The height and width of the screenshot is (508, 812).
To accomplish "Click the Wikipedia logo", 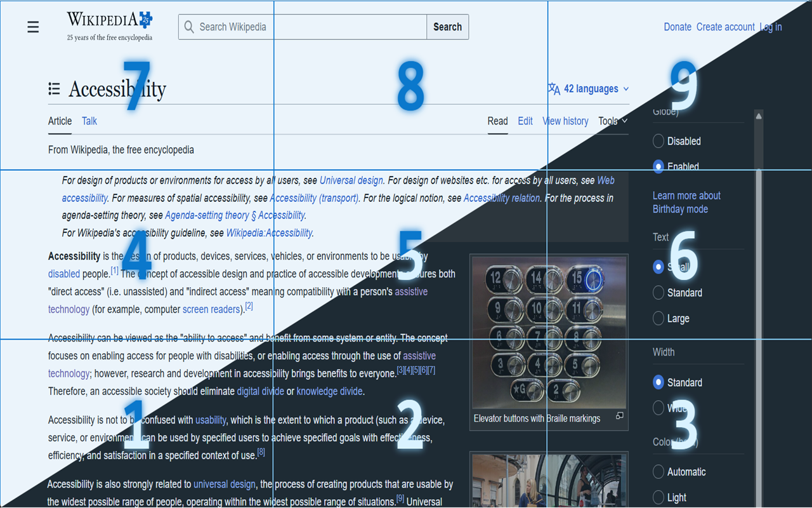I will pyautogui.click(x=110, y=26).
